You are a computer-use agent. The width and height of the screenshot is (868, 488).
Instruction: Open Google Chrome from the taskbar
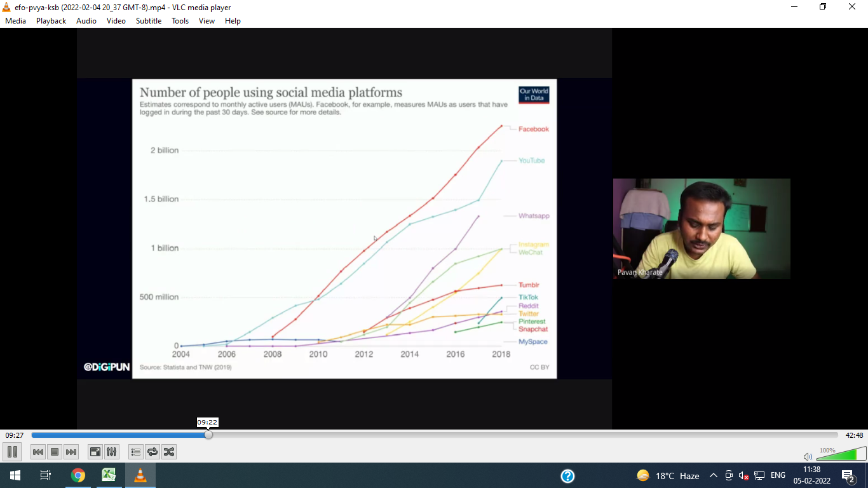(x=78, y=475)
